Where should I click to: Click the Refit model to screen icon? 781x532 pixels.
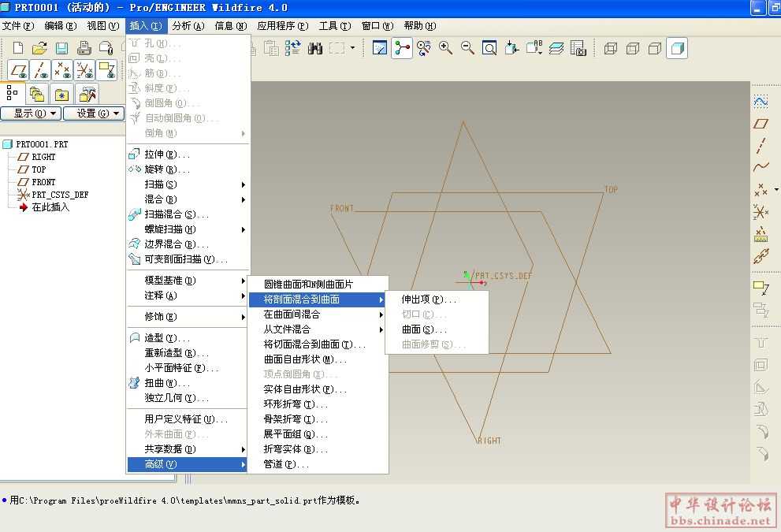pyautogui.click(x=489, y=48)
